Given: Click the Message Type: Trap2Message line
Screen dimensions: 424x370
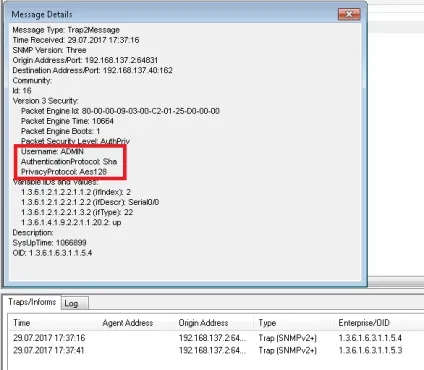Looking at the screenshot, I should [x=66, y=30].
